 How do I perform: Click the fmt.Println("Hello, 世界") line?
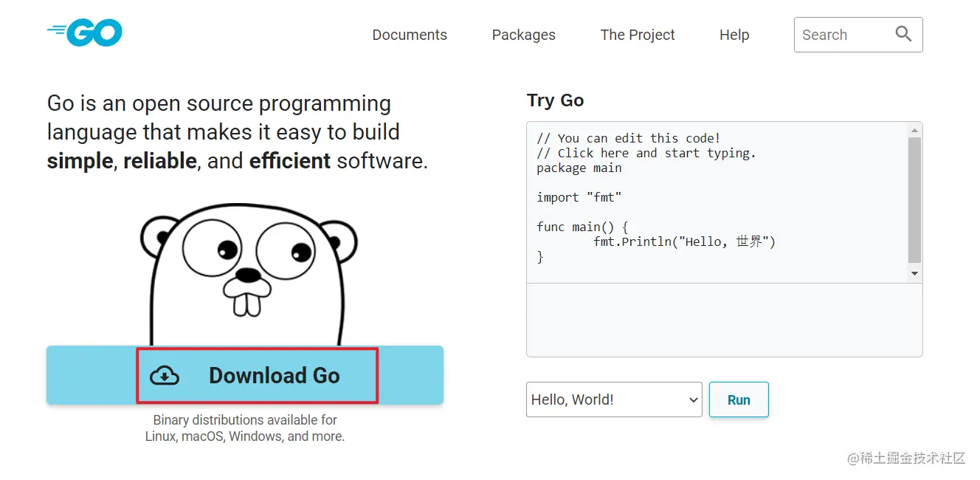tap(684, 241)
